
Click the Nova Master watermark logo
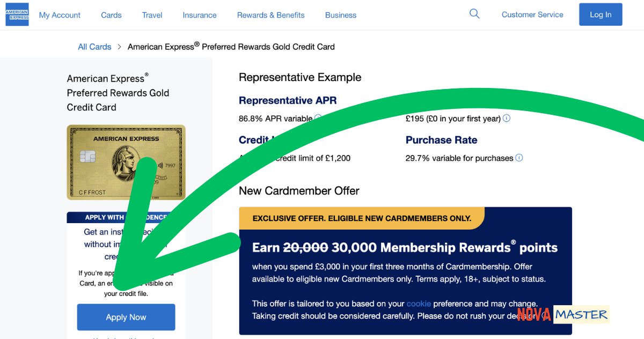(563, 314)
